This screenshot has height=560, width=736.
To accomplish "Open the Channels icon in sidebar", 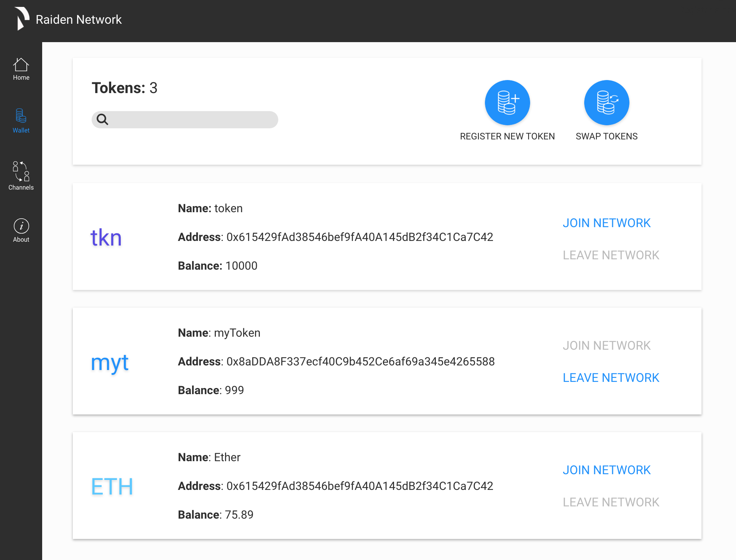I will pyautogui.click(x=21, y=171).
